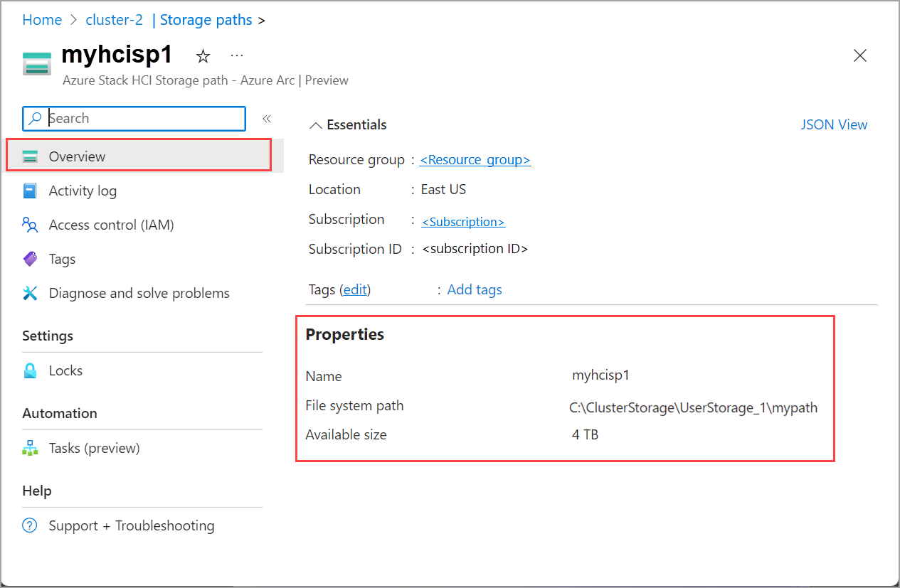This screenshot has height=588, width=900.
Task: Select Overview in the left menu
Action: (77, 156)
